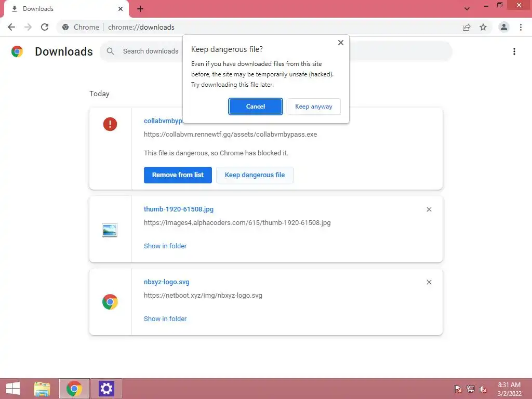Open the Windows Start menu
This screenshot has width=532, height=399.
pos(13,389)
